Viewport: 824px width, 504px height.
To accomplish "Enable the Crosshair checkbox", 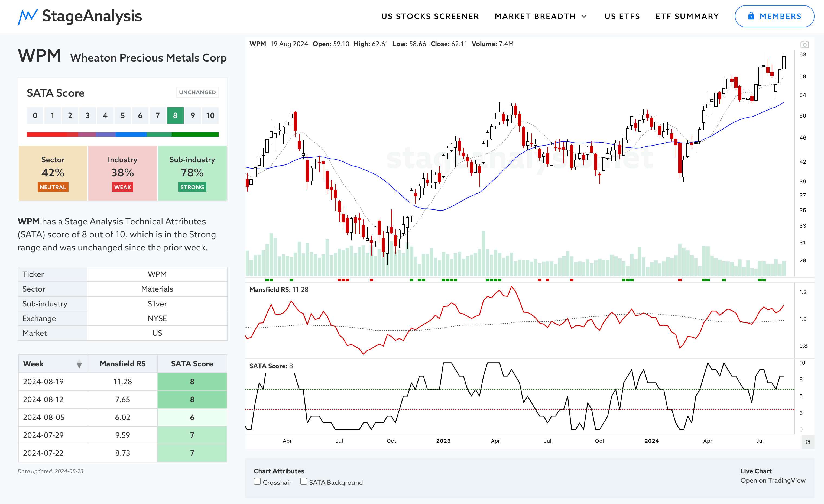I will pyautogui.click(x=257, y=481).
